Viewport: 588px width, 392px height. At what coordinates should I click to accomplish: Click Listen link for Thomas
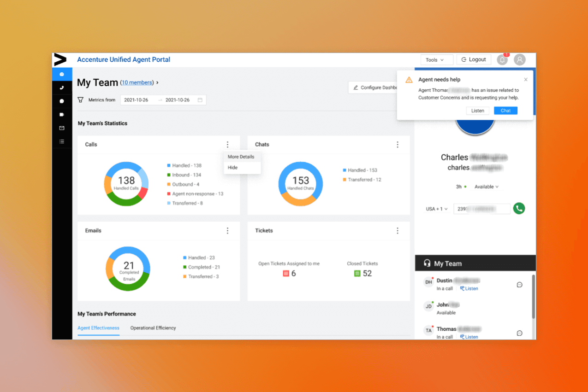(469, 337)
